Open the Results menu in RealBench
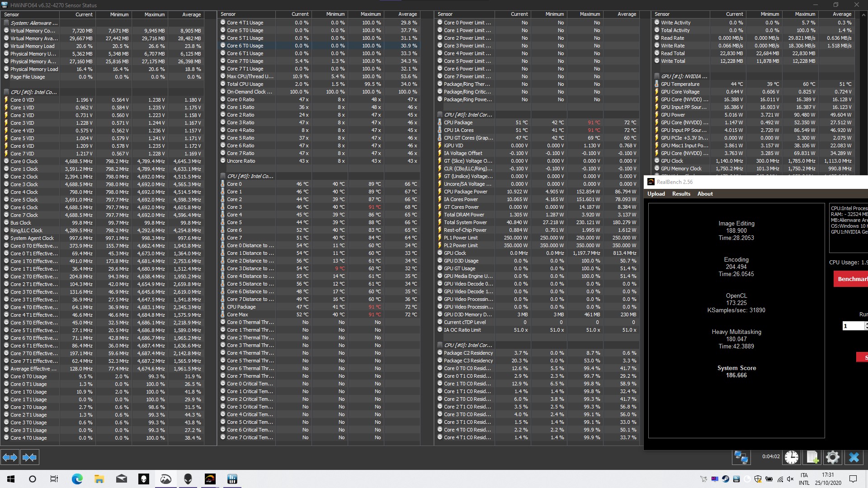Screen dimensions: 868x488 click(x=681, y=194)
